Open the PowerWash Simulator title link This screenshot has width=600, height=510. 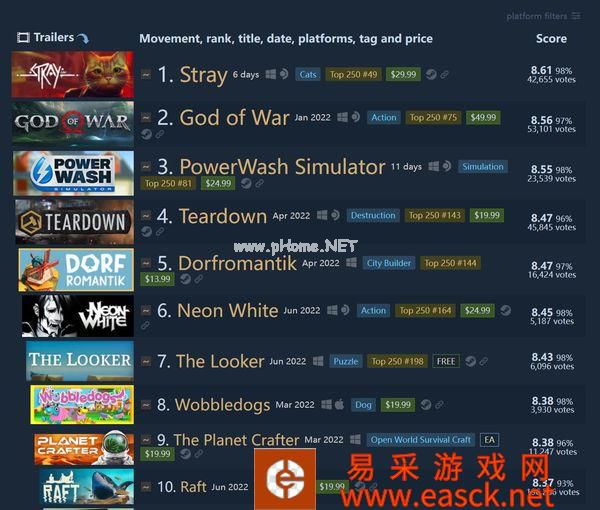[282, 167]
